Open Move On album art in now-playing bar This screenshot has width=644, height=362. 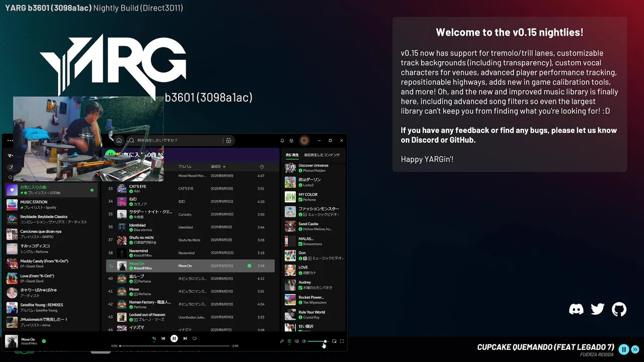12,341
